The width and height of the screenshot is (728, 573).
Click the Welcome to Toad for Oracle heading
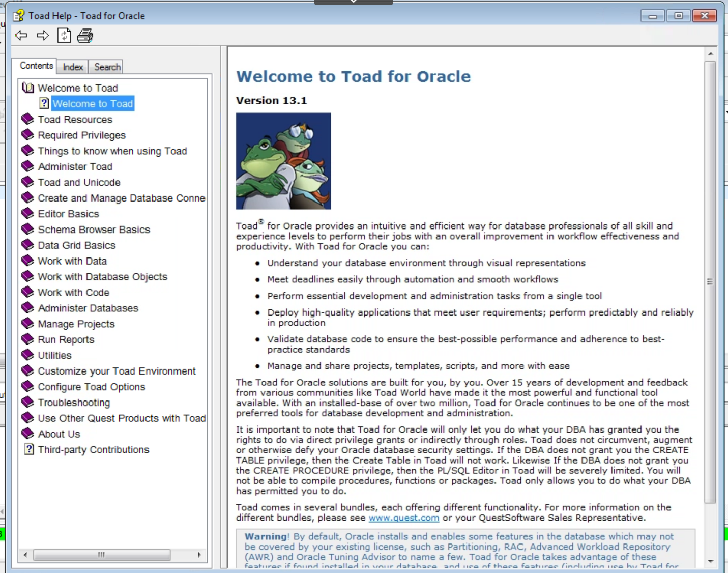point(354,76)
